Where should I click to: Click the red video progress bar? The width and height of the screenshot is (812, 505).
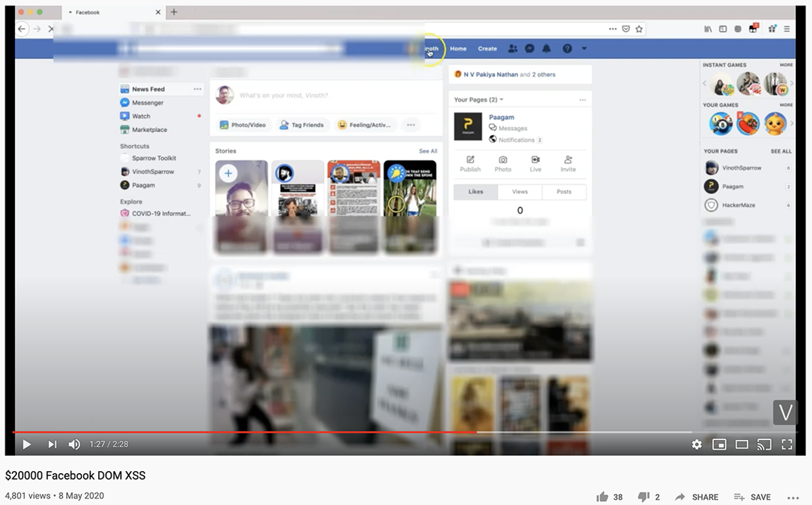[x=244, y=432]
